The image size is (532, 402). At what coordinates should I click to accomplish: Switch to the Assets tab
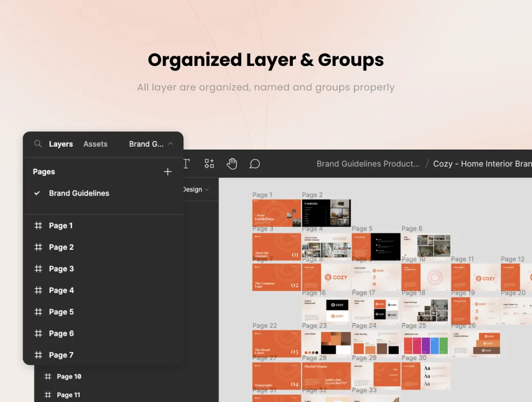tap(96, 144)
